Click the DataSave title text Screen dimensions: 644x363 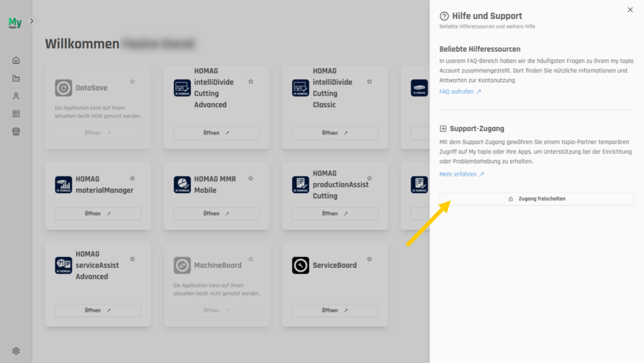click(91, 88)
